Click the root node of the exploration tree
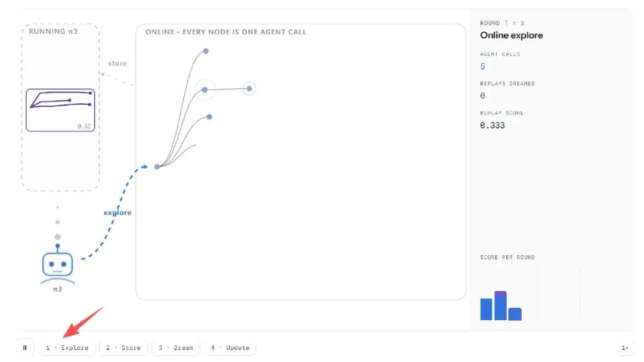Screen dimensions: 644x362 pos(157,166)
